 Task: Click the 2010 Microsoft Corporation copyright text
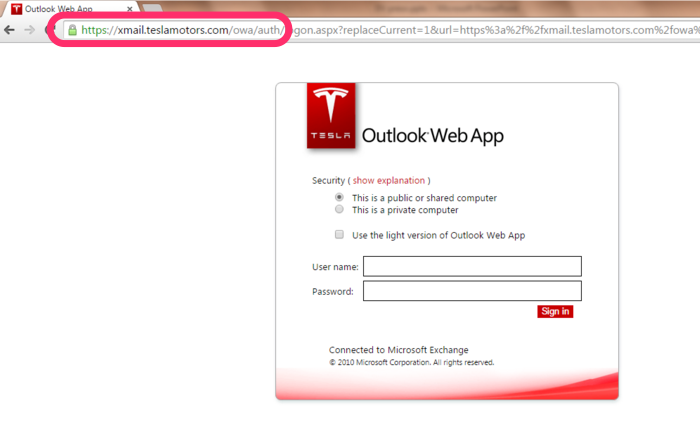pyautogui.click(x=412, y=362)
